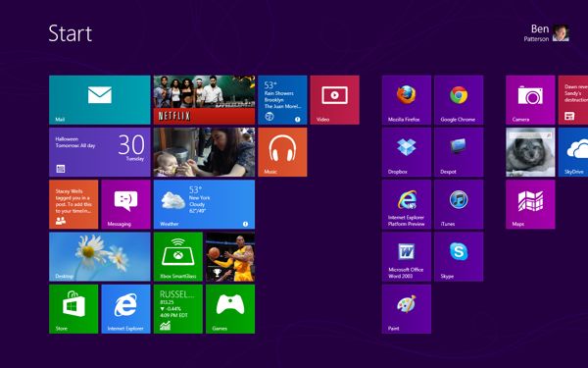Open the Netflix live tile
The height and width of the screenshot is (368, 588).
[204, 100]
